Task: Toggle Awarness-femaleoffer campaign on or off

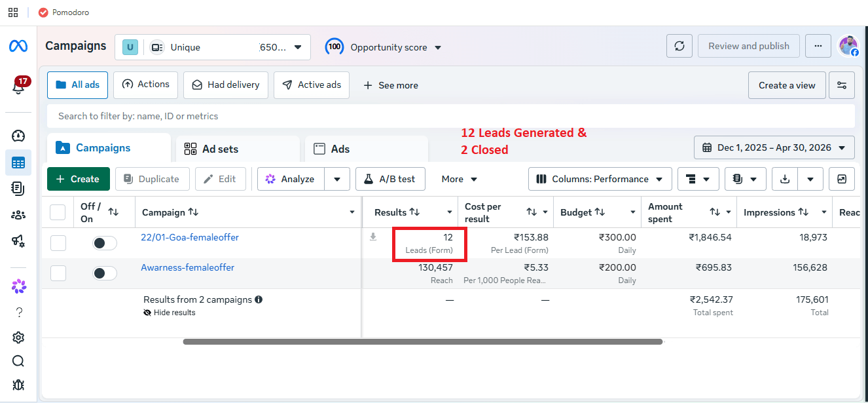Action: coord(105,273)
